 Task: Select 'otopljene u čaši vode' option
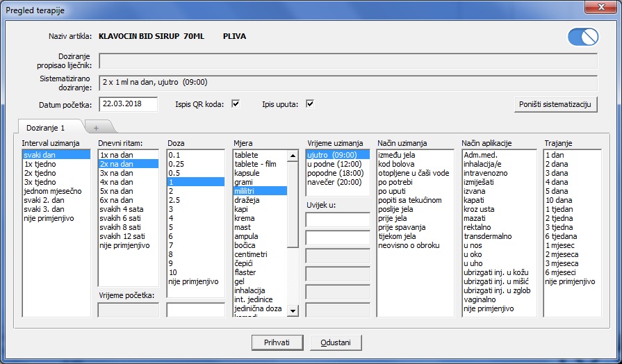[415, 173]
